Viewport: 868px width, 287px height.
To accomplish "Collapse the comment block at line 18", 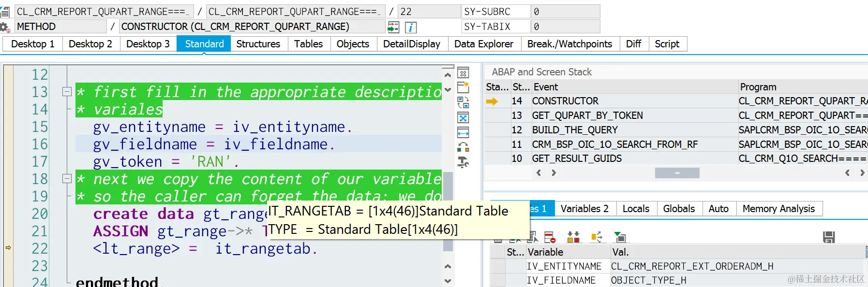I will click(67, 179).
